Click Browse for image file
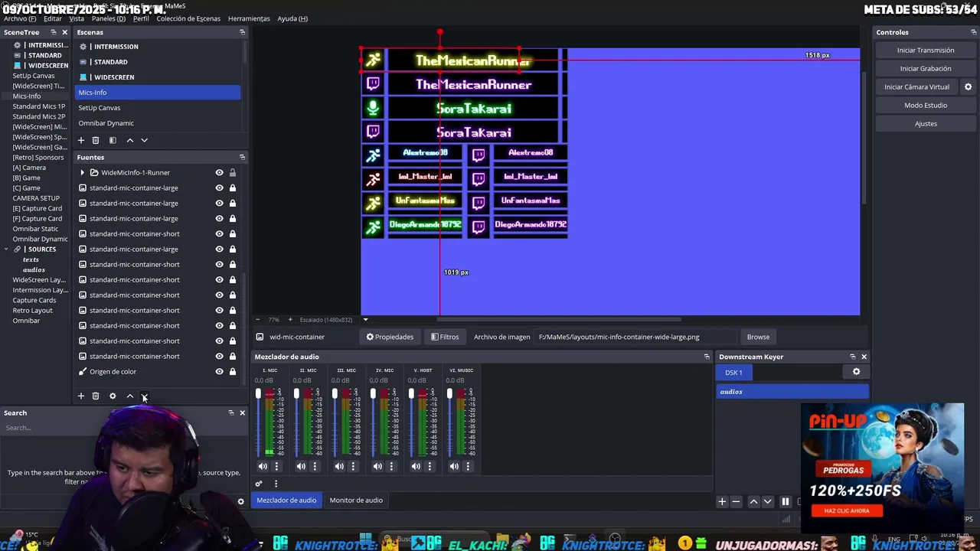The height and width of the screenshot is (551, 980). tap(758, 337)
